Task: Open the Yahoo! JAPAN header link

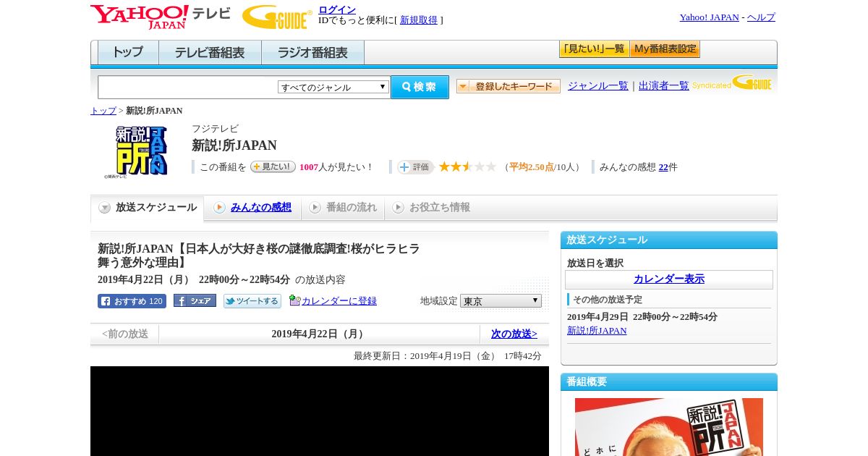Action: (709, 17)
